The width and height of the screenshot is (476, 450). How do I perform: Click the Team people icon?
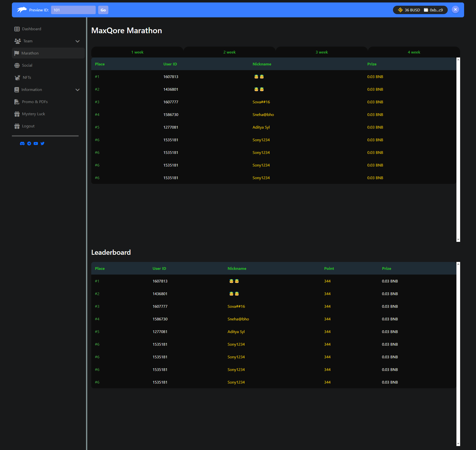(18, 41)
